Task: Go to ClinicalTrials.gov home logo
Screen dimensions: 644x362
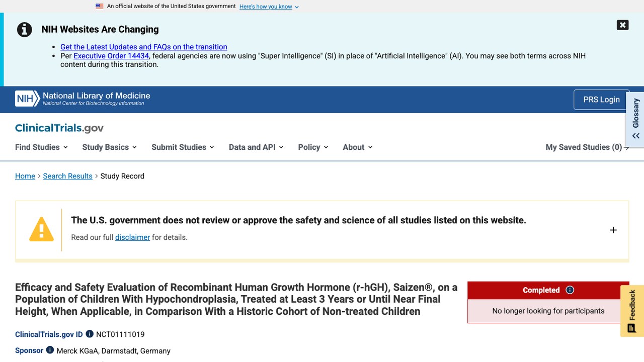Action: 59,128
